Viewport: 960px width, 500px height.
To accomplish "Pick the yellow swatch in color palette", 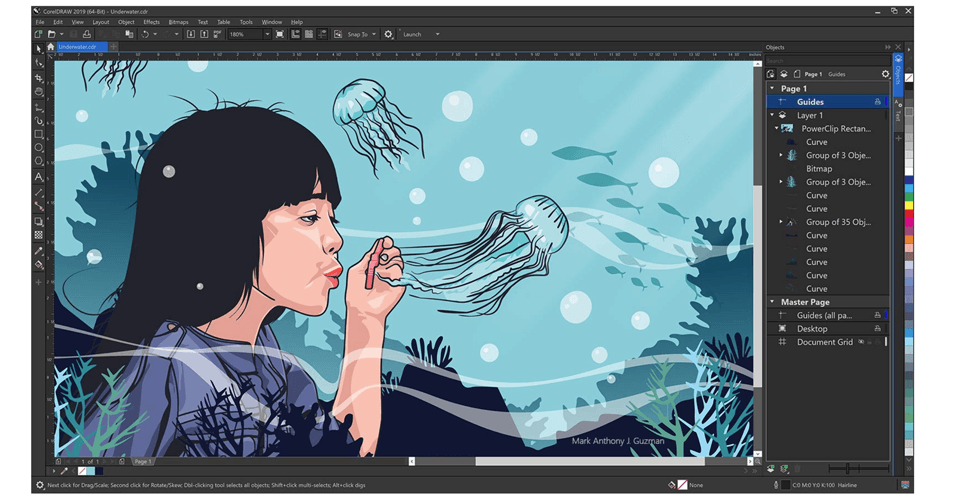I will [909, 204].
